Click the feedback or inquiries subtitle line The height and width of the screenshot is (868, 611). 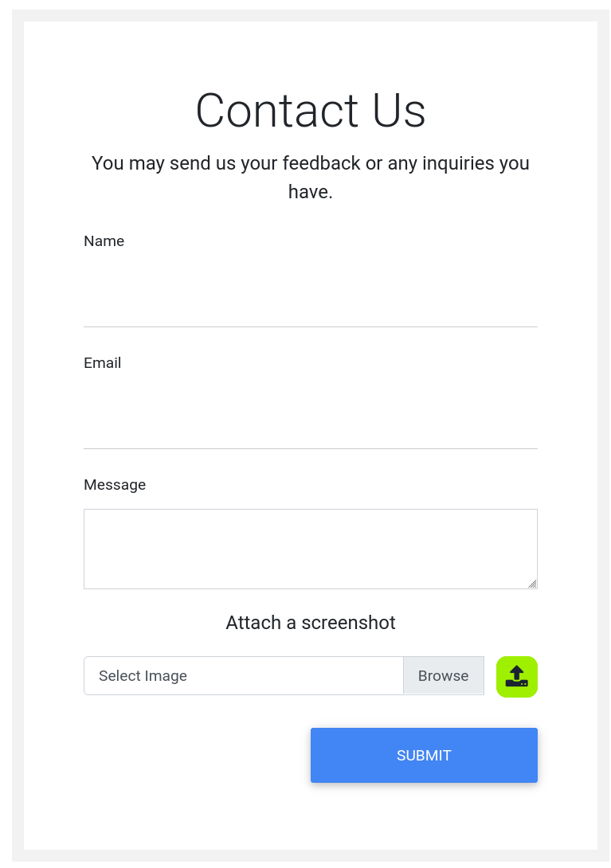[x=310, y=163]
